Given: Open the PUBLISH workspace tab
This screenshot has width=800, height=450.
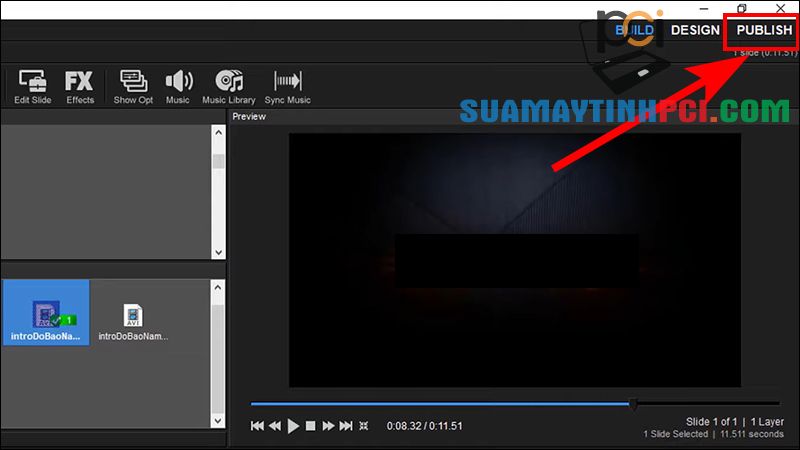Looking at the screenshot, I should tap(764, 30).
